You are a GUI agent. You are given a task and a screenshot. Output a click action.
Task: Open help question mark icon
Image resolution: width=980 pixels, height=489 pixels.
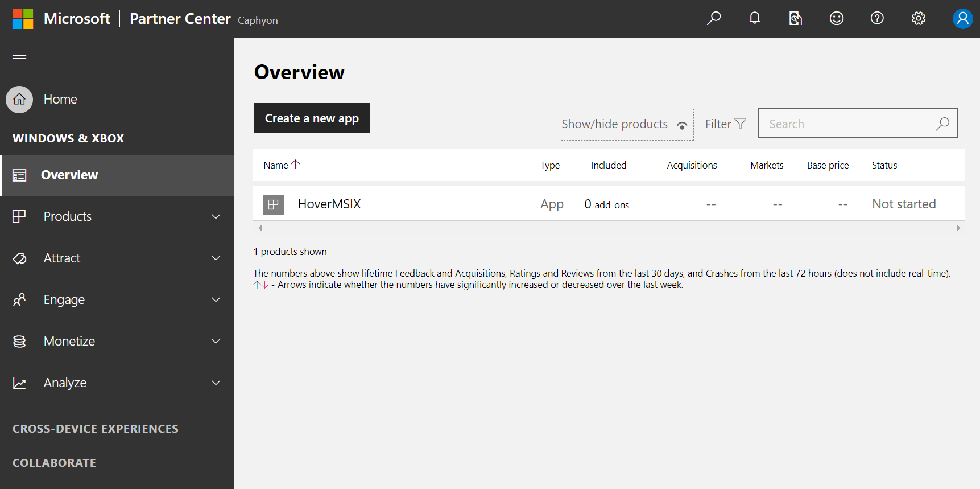coord(877,18)
